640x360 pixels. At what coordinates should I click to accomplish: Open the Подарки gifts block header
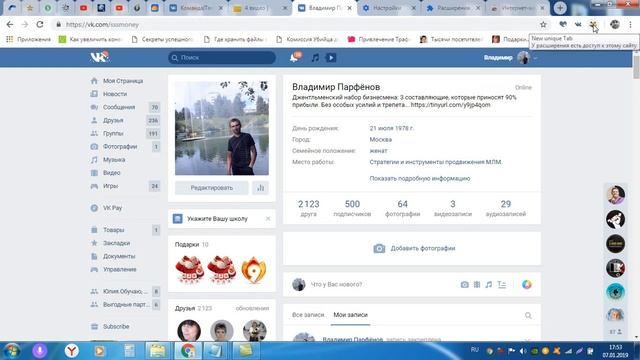point(191,244)
